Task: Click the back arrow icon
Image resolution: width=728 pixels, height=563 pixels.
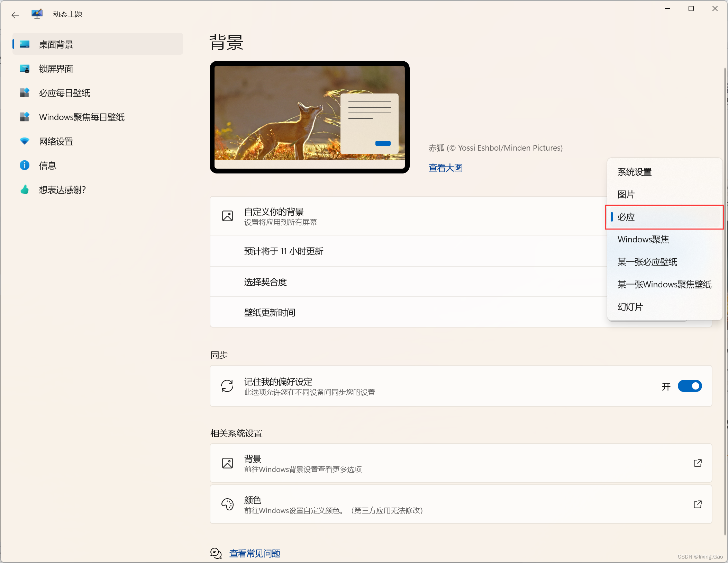Action: [x=15, y=15]
